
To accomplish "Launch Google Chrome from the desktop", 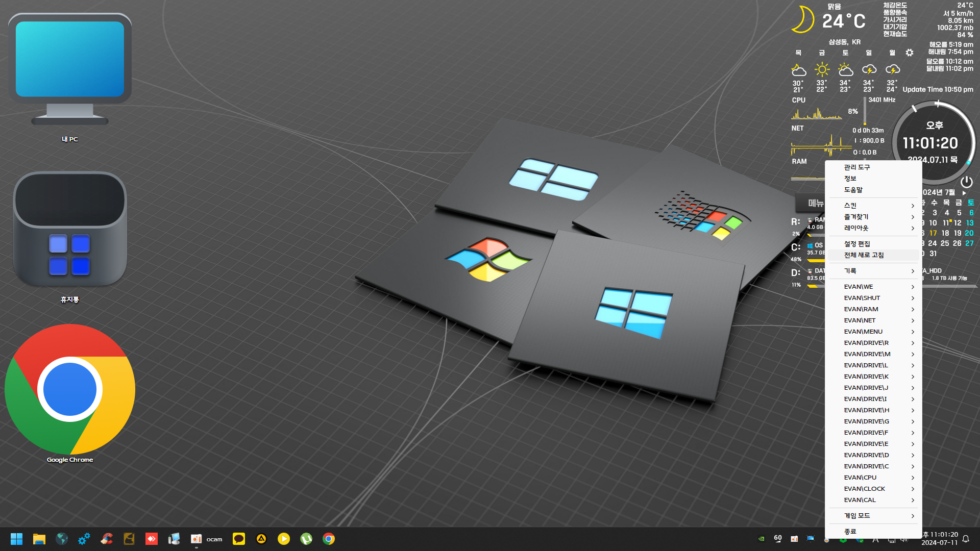I will click(70, 394).
